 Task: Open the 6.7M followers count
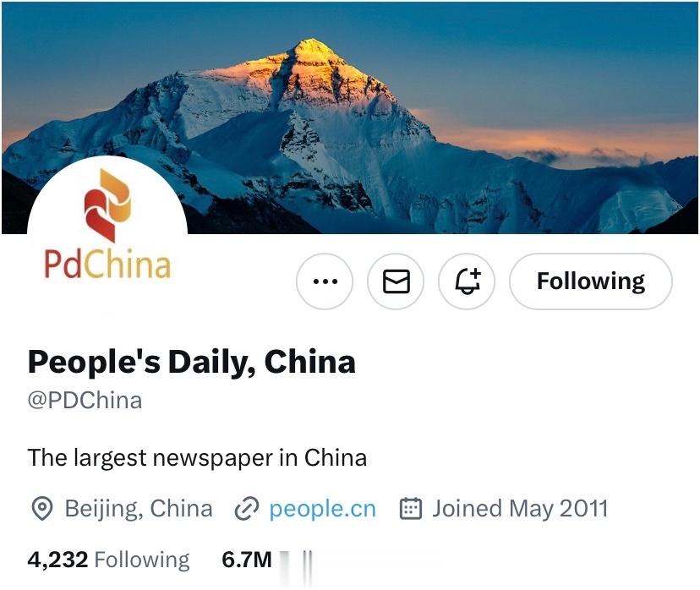tap(247, 560)
